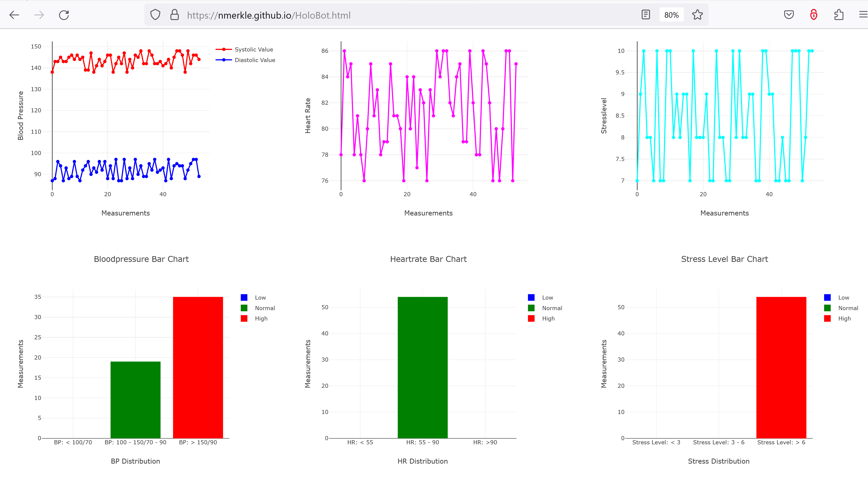
Task: Click the 'Stress Level: 3 - 6' label
Action: point(719,442)
